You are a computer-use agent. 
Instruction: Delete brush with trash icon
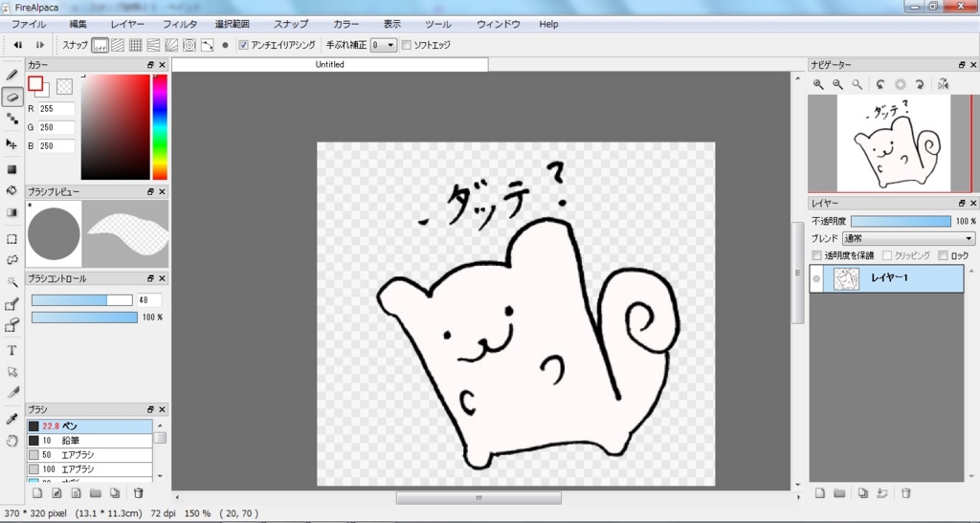click(139, 493)
